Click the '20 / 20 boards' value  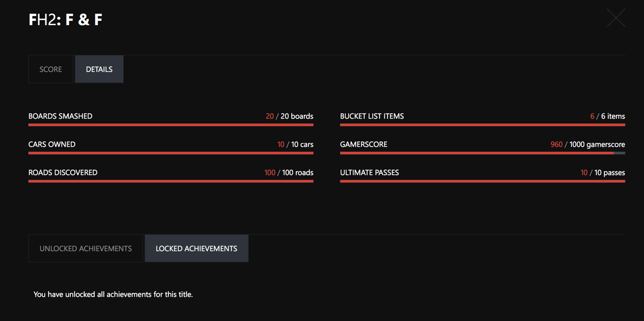[289, 116]
